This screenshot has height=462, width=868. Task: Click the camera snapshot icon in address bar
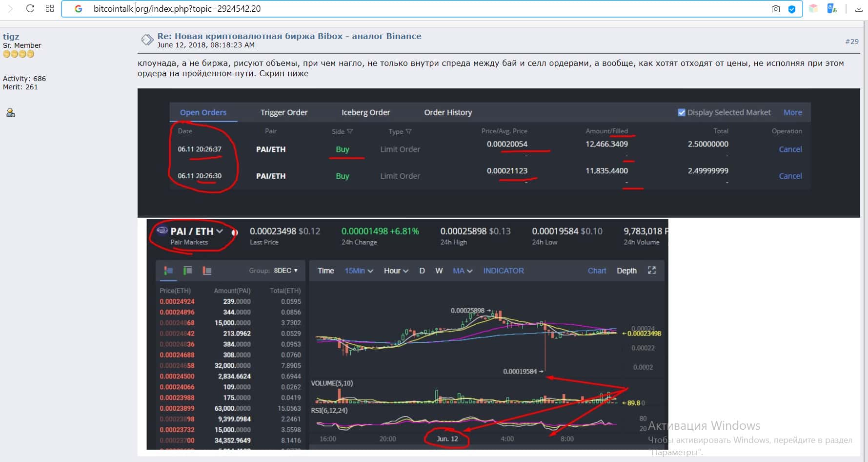click(775, 9)
